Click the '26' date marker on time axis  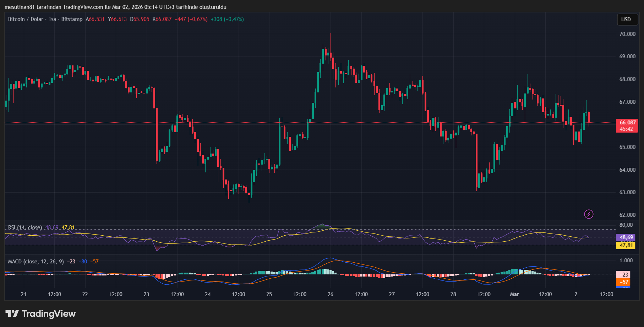coord(331,294)
